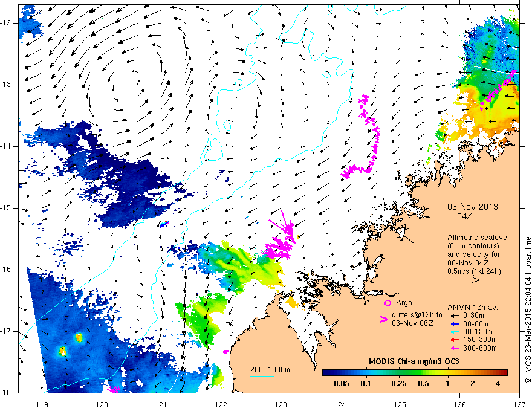Viewport: 532px width, 411px height.
Task: Click longitude axis label '120'
Action: click(x=102, y=404)
